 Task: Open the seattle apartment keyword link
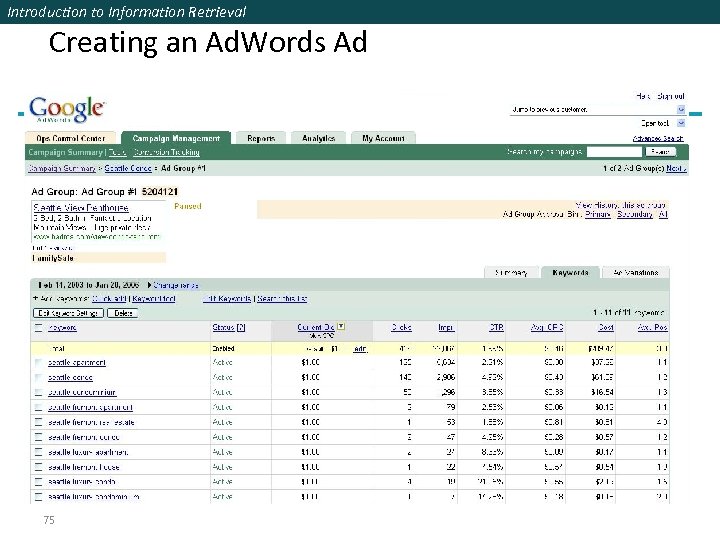click(77, 363)
